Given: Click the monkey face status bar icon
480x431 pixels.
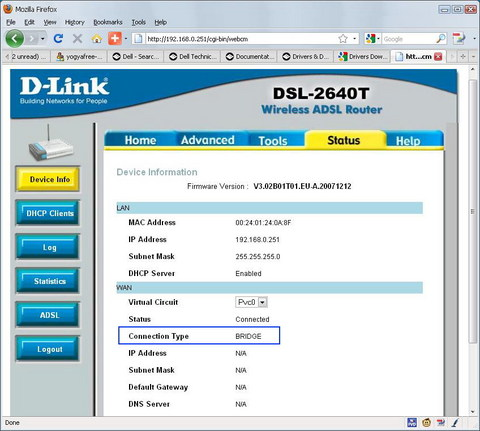Looking at the screenshot, I should 426,423.
